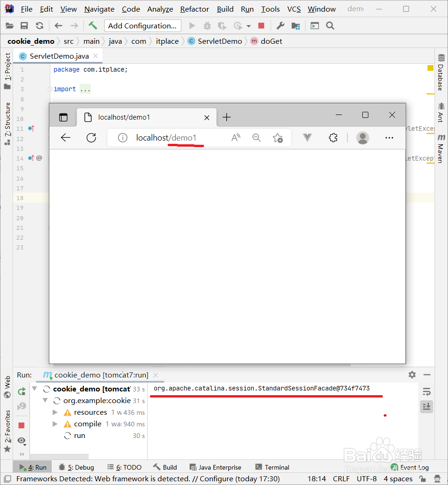Click Add Configuration... button
This screenshot has width=448, height=485.
(143, 26)
